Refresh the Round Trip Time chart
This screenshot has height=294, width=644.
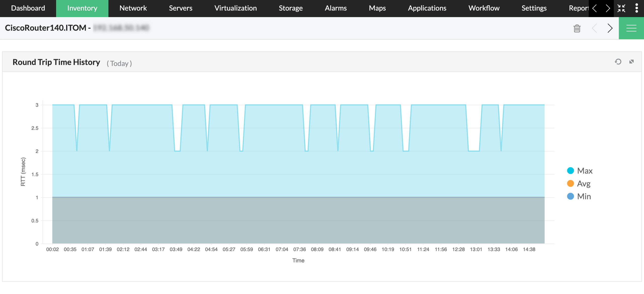[618, 62]
